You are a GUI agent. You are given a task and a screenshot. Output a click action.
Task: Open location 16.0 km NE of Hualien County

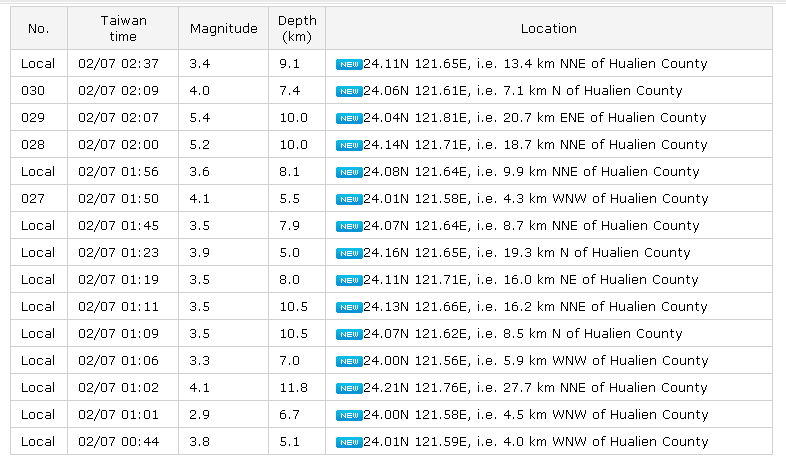coord(530,280)
